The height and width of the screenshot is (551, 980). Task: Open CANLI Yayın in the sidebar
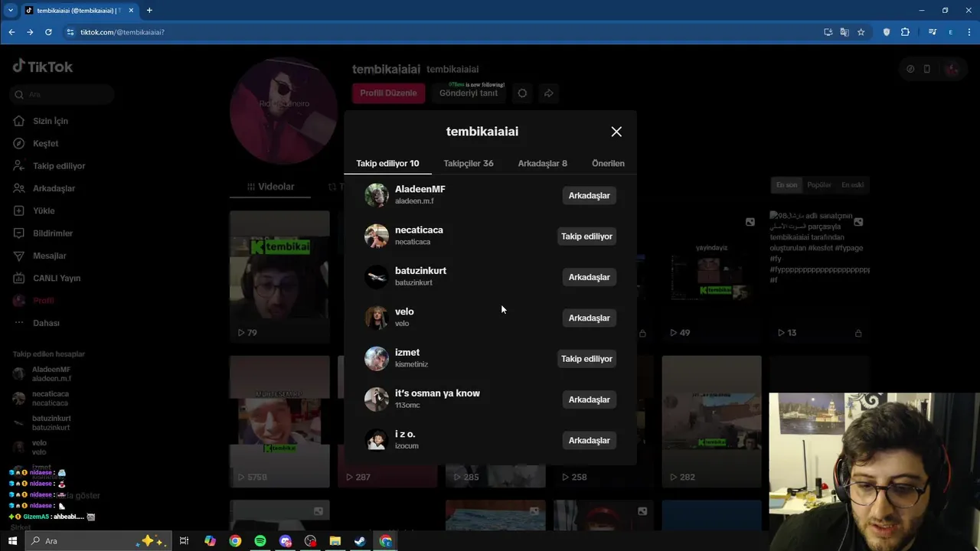(x=57, y=278)
